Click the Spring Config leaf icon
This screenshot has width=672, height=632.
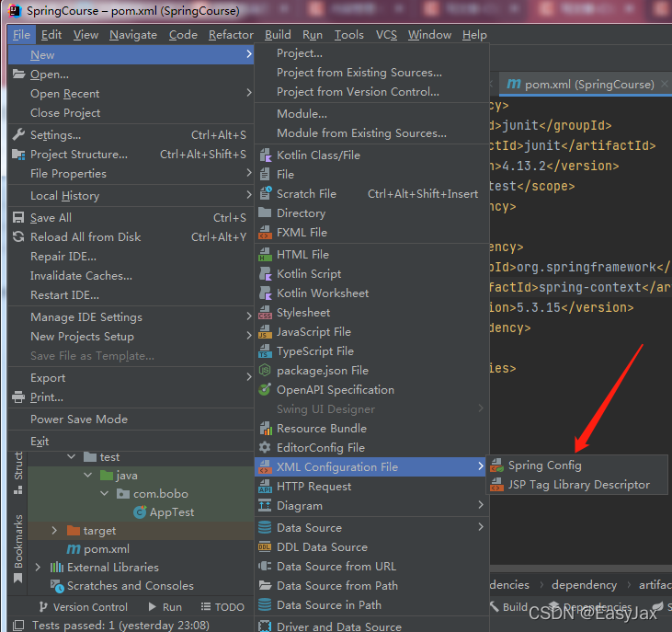tap(496, 465)
